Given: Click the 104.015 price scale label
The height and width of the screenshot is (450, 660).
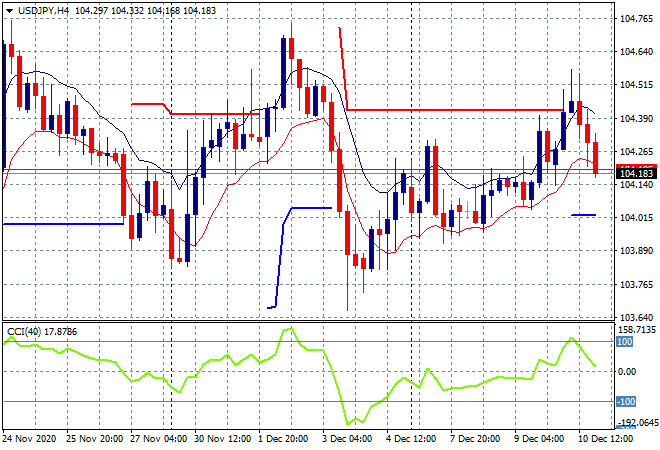Looking at the screenshot, I should click(636, 218).
